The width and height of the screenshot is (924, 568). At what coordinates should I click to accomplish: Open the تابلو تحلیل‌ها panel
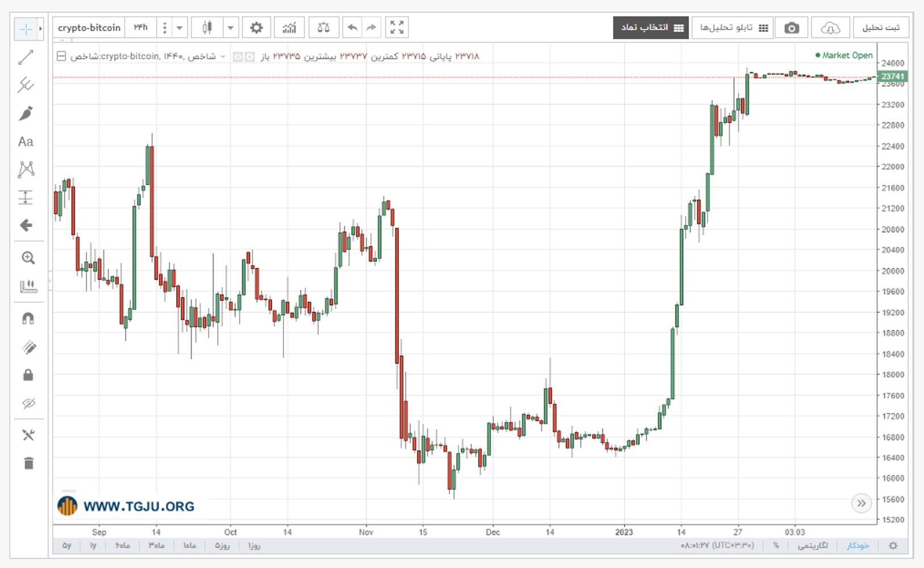pyautogui.click(x=733, y=28)
